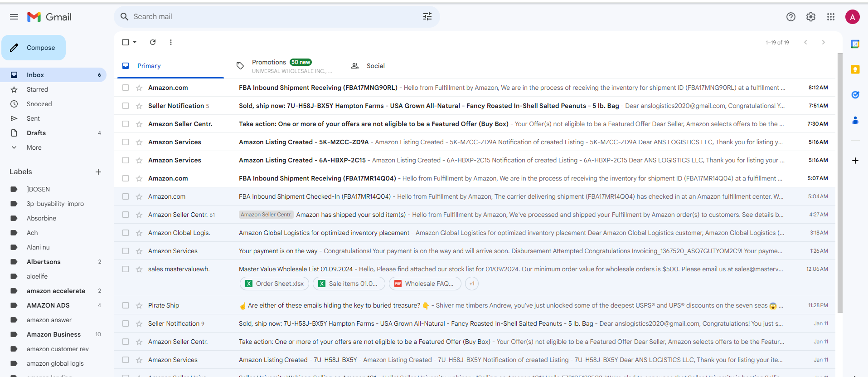The height and width of the screenshot is (377, 868).
Task: Go to the newer page arrow
Action: [805, 42]
